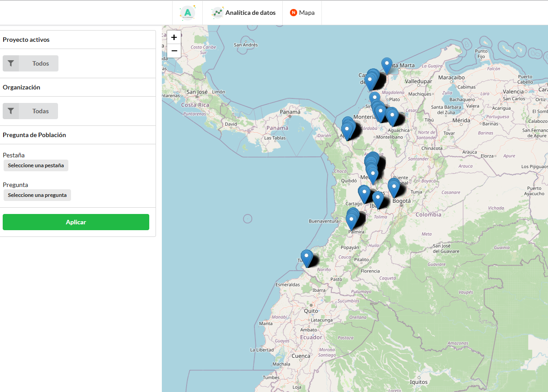Viewport: 548px width, 392px height.
Task: Click the map marker near Apartadó
Action: 347,130
